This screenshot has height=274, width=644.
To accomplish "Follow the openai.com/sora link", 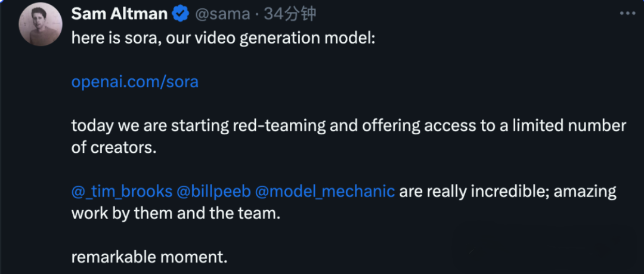I will pyautogui.click(x=135, y=82).
